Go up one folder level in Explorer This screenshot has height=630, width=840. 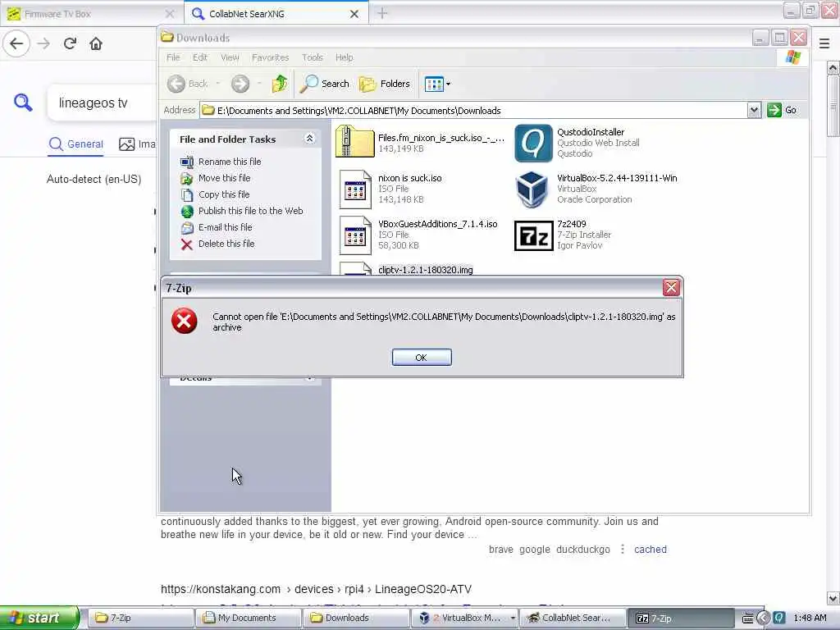(x=280, y=84)
